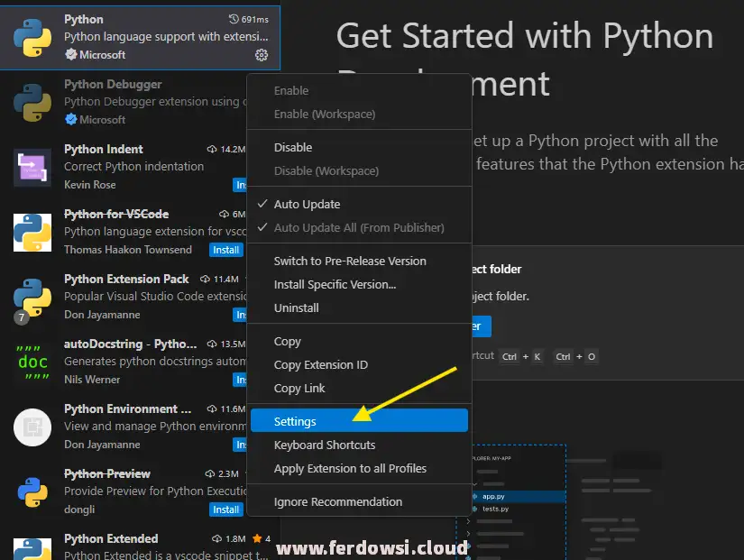Select Switch to Pre-Release Version
Image resolution: width=744 pixels, height=560 pixels.
(359, 261)
